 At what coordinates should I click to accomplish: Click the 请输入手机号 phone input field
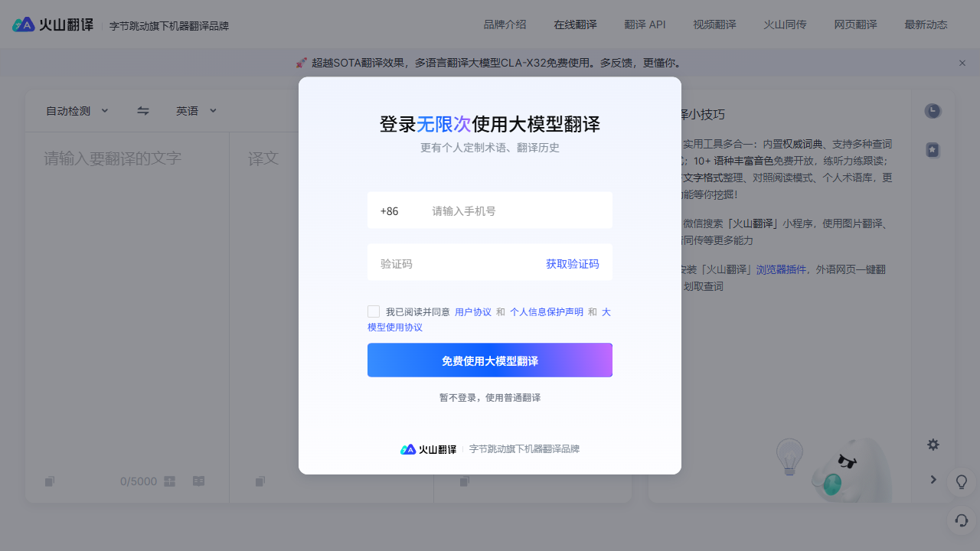click(x=517, y=211)
